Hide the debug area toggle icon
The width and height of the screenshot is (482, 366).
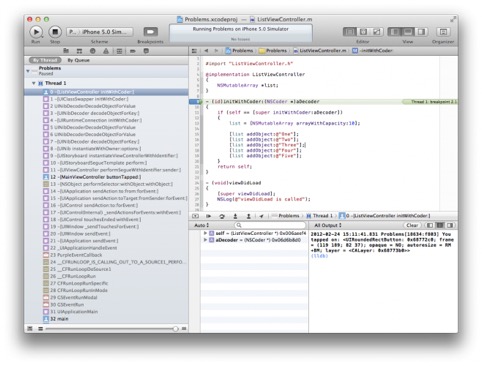click(195, 216)
